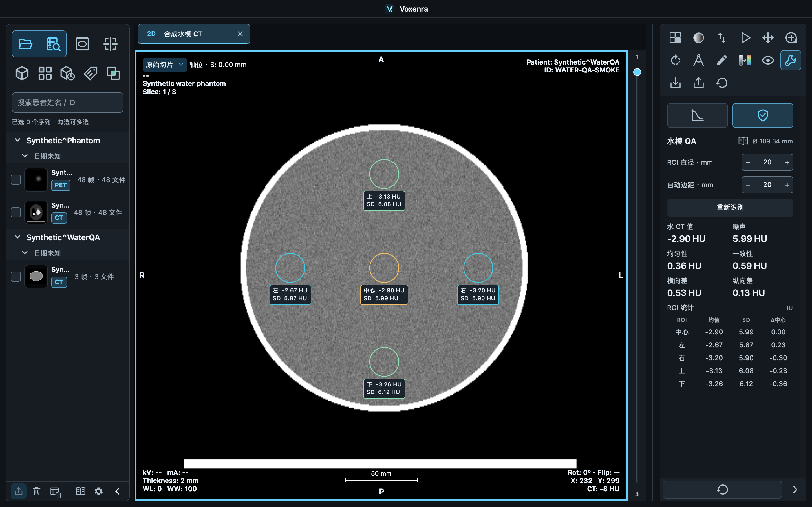Check the 3-frame WaterQA CT series checkbox
The height and width of the screenshot is (507, 812).
pos(16,277)
